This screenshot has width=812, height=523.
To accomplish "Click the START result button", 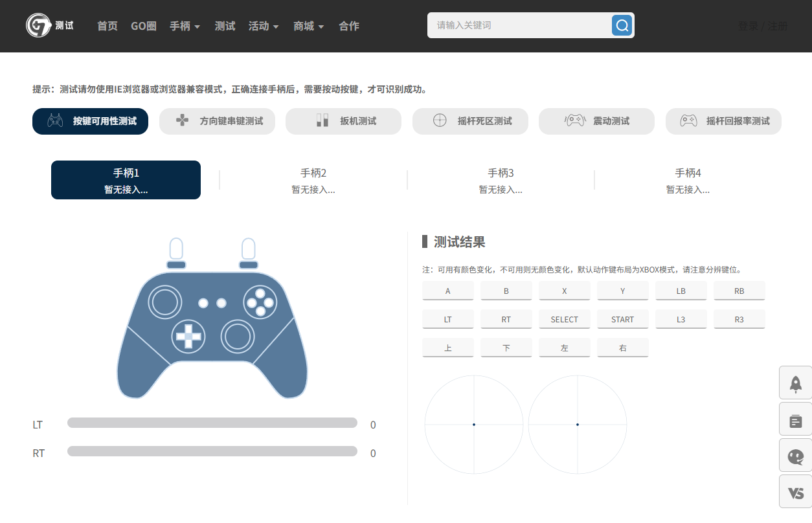I will point(623,319).
